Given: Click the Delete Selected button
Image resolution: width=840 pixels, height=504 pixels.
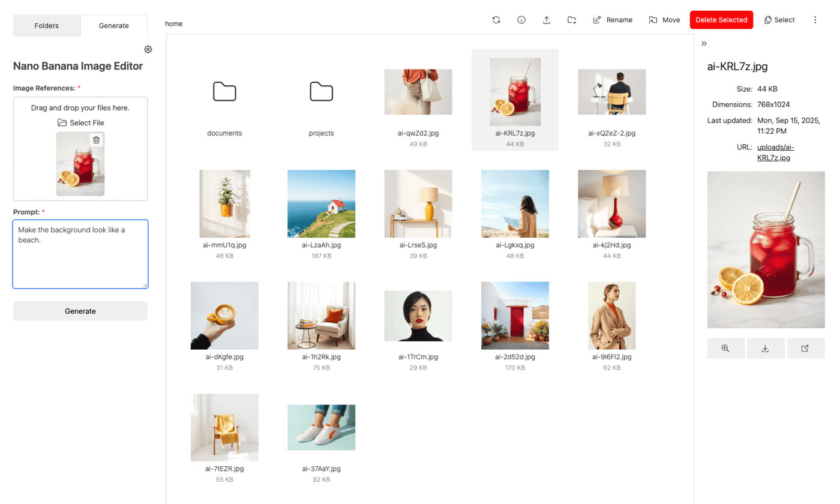Looking at the screenshot, I should (x=721, y=19).
